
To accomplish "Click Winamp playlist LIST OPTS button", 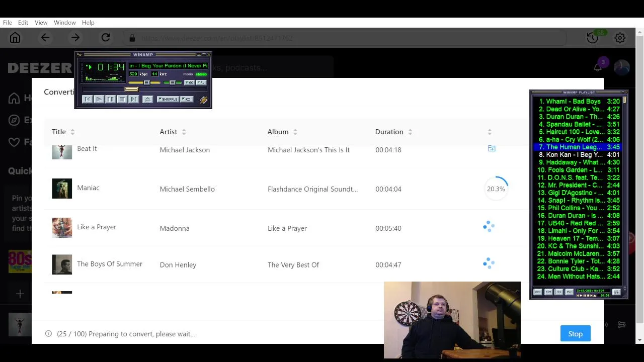I will [617, 292].
